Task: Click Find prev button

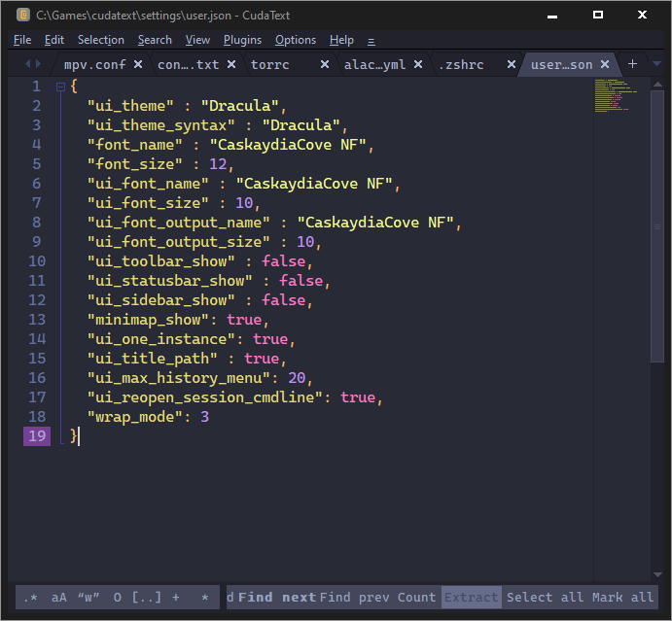Action: pos(355,598)
